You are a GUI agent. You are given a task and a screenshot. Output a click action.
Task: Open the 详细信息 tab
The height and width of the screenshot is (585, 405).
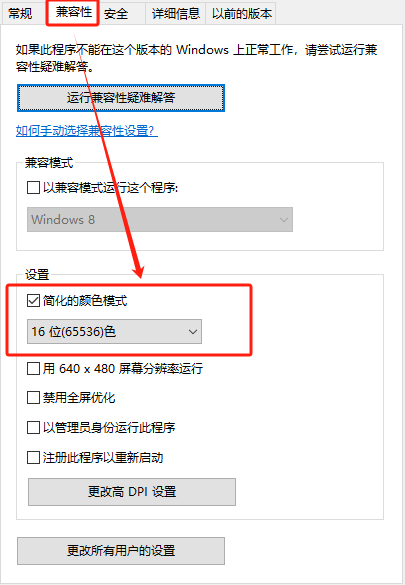(176, 14)
